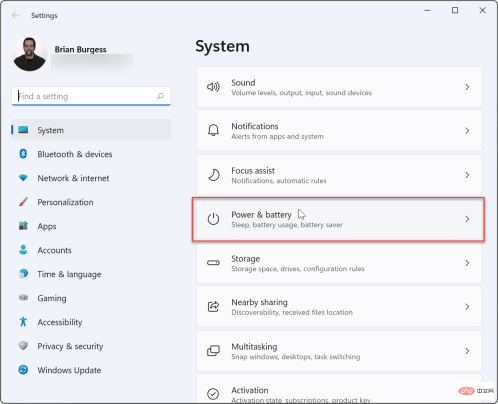This screenshot has width=498, height=404.
Task: Open Focus assist settings title
Action: tap(253, 171)
